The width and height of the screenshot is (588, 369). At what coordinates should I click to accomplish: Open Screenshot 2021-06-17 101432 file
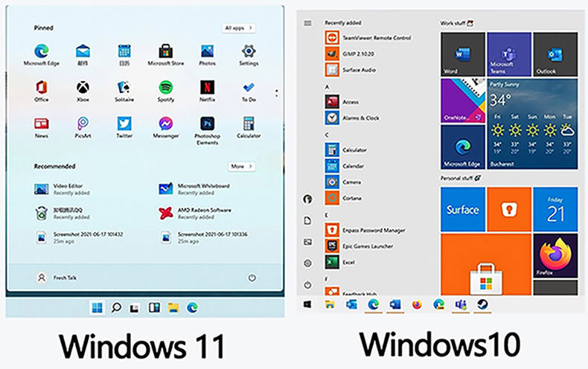tap(79, 237)
